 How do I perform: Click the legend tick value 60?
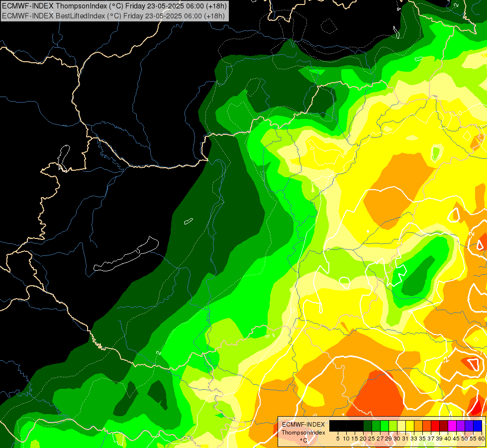(482, 439)
